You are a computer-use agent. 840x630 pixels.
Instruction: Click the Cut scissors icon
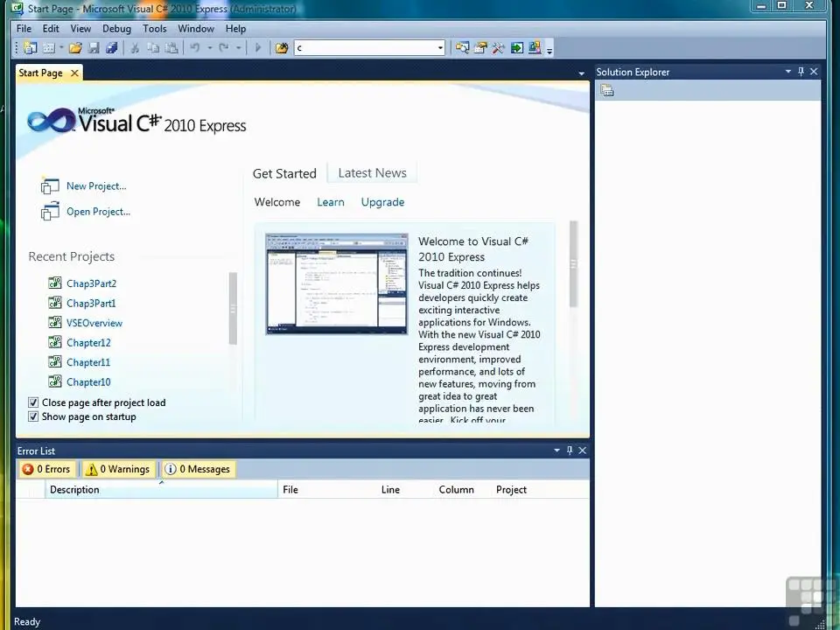(x=135, y=48)
